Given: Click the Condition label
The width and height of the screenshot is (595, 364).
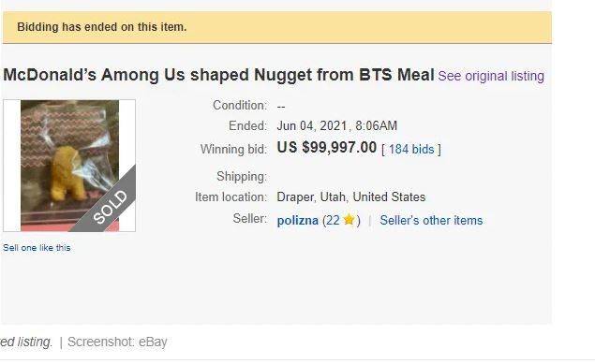Looking at the screenshot, I should pyautogui.click(x=240, y=105).
